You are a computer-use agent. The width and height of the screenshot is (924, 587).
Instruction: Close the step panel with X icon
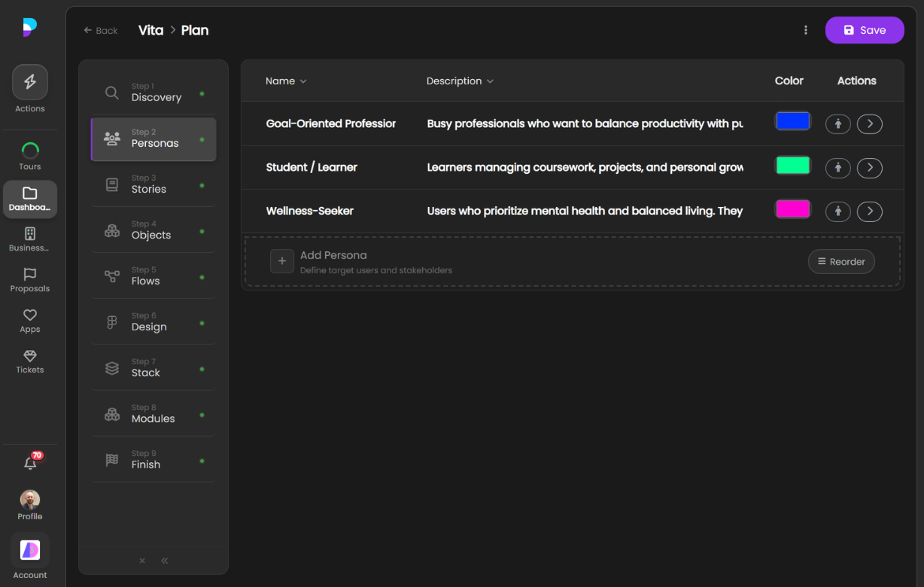(142, 561)
